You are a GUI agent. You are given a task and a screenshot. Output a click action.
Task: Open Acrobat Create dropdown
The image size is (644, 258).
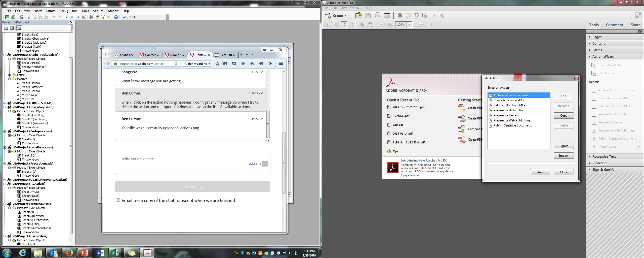tap(336, 16)
